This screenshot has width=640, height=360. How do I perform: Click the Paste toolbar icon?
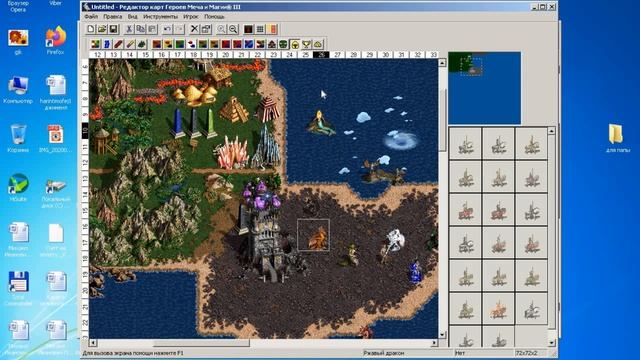tap(152, 29)
